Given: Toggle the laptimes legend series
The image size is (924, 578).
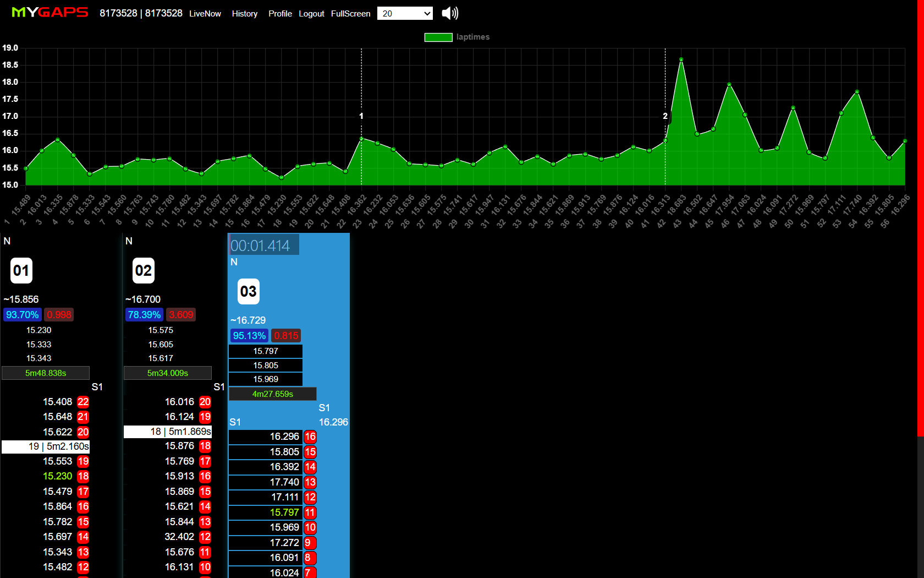Looking at the screenshot, I should (438, 37).
